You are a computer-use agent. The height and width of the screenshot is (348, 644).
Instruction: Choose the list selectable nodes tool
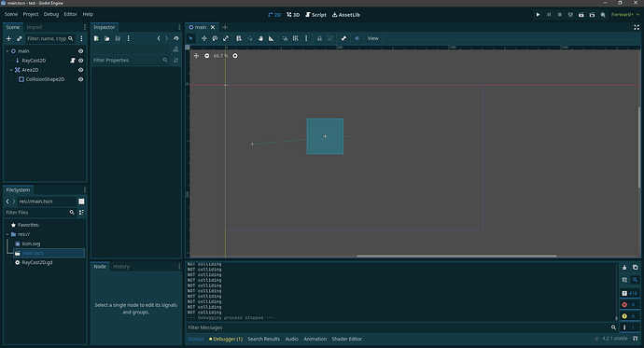239,38
